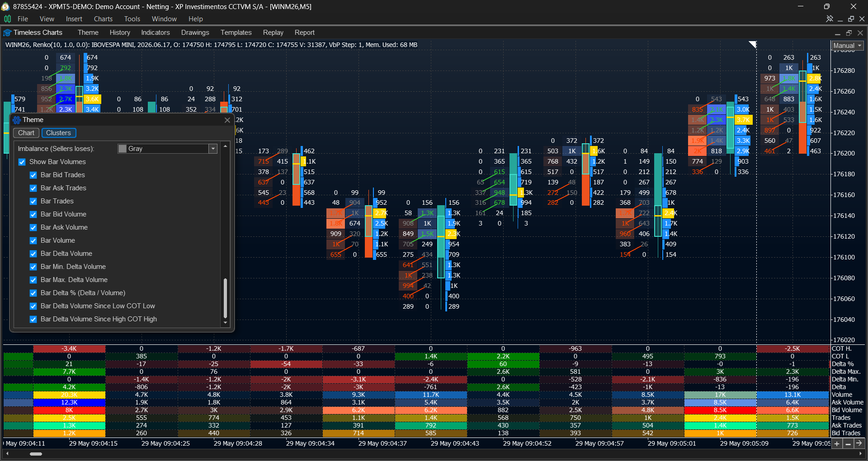Open the Templates toolbar item
Screen dimensions: 868x461
(x=236, y=33)
